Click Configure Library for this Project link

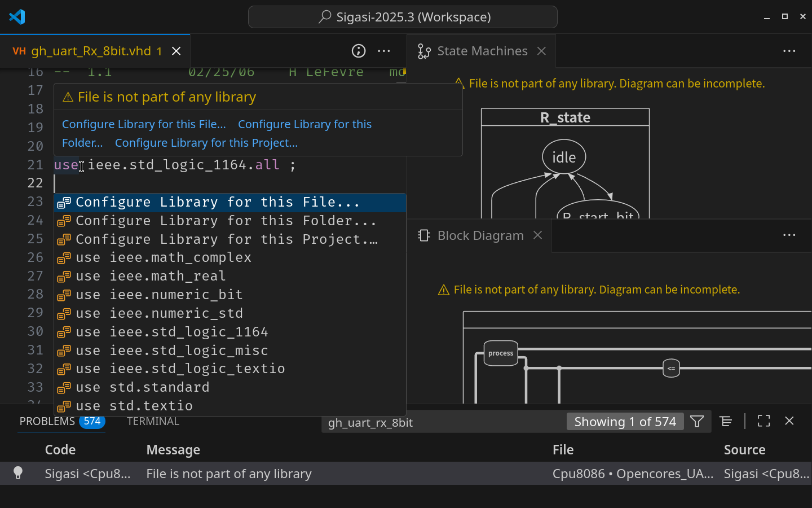pyautogui.click(x=206, y=143)
